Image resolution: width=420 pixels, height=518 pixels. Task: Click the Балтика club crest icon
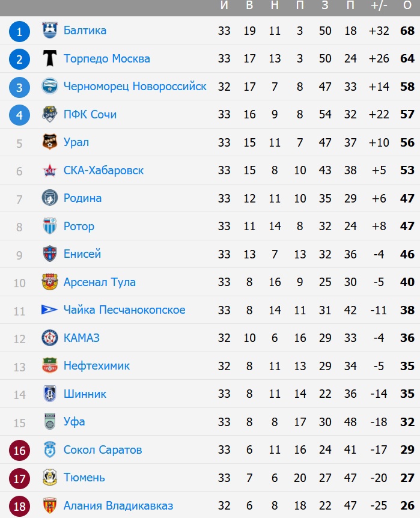click(49, 31)
